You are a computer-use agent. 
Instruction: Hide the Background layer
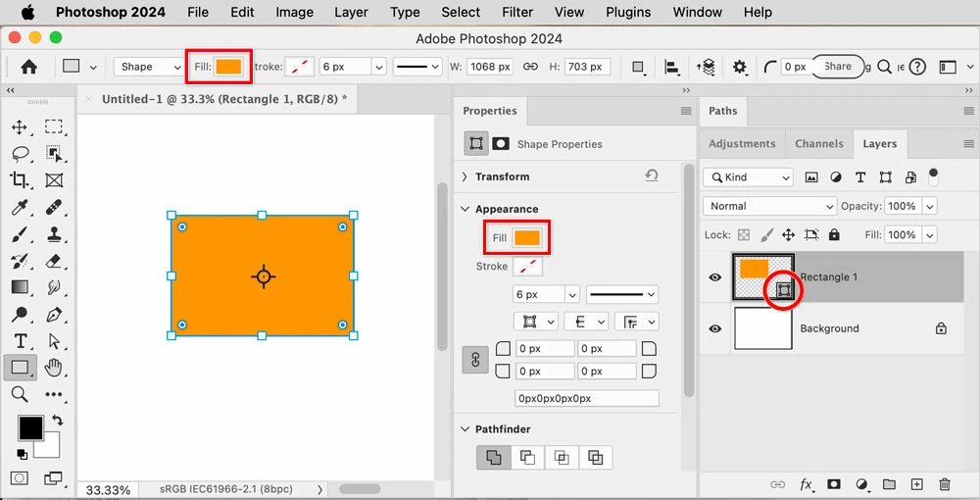pyautogui.click(x=715, y=328)
